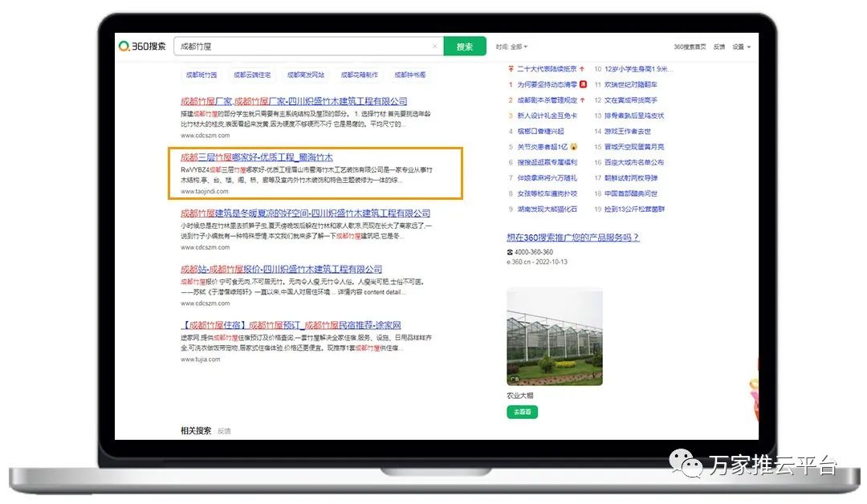
Task: Select the 成都花箱制作 related search chip
Action: click(x=359, y=75)
